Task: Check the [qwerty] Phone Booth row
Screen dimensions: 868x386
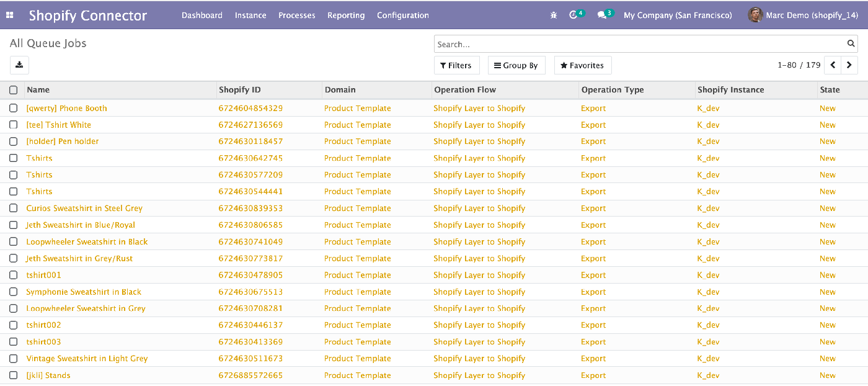Action: 13,108
